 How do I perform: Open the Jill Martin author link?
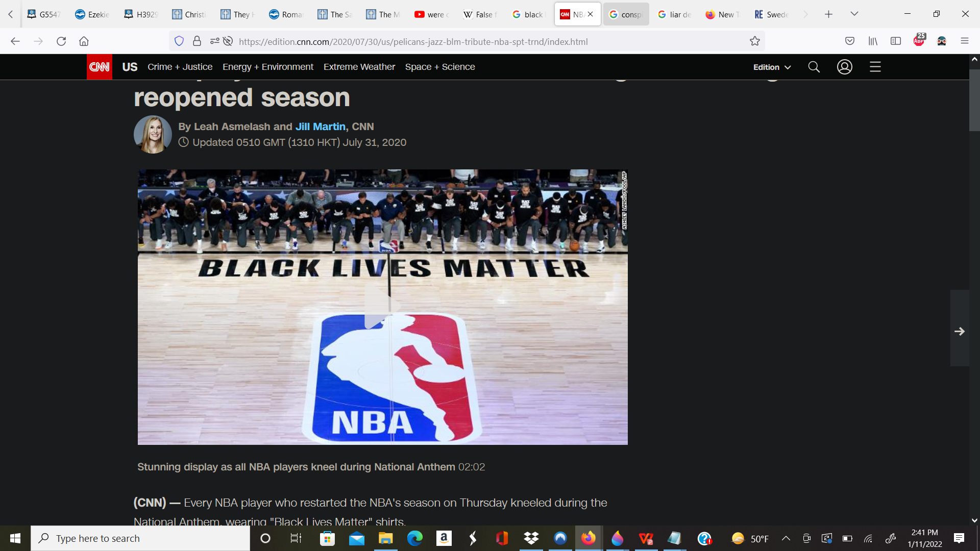click(320, 127)
